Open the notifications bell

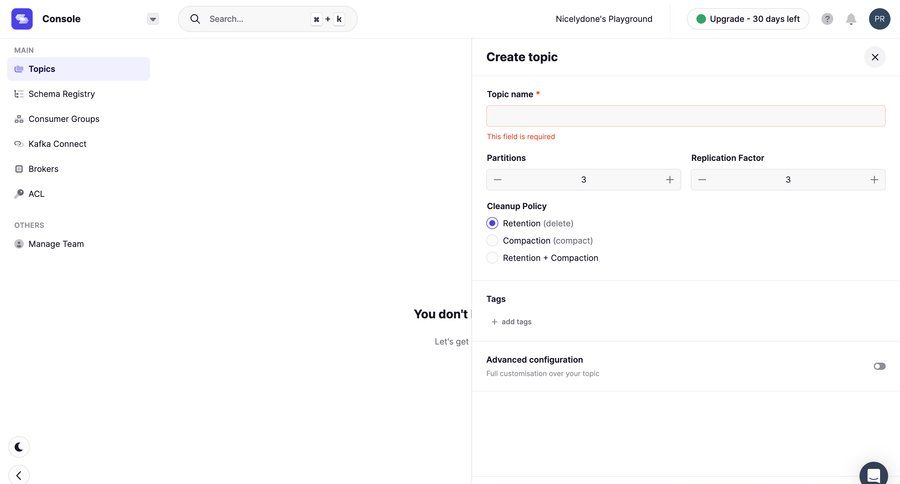click(x=851, y=19)
